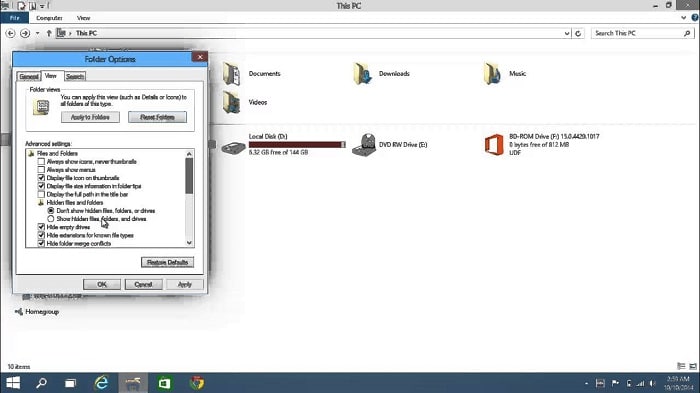Image resolution: width=700 pixels, height=393 pixels.
Task: Click the Properties quick access toolbar icon
Action: (22, 5)
